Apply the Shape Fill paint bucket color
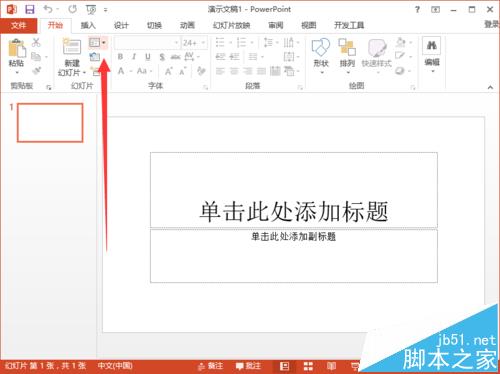 point(401,42)
